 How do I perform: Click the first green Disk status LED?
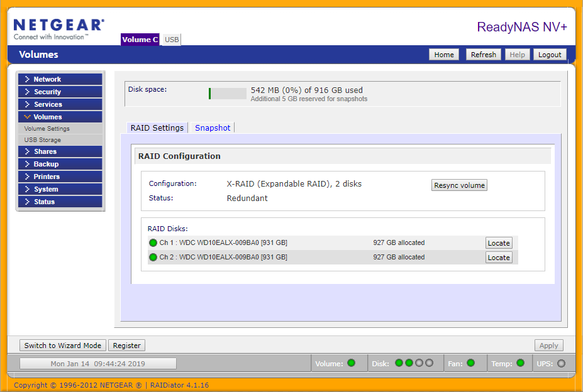[x=399, y=363]
